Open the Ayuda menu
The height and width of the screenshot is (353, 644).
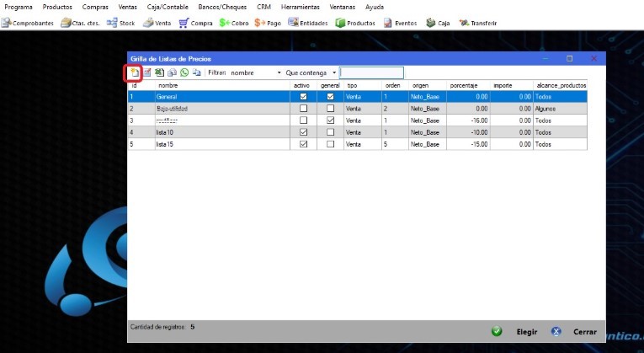click(x=375, y=7)
